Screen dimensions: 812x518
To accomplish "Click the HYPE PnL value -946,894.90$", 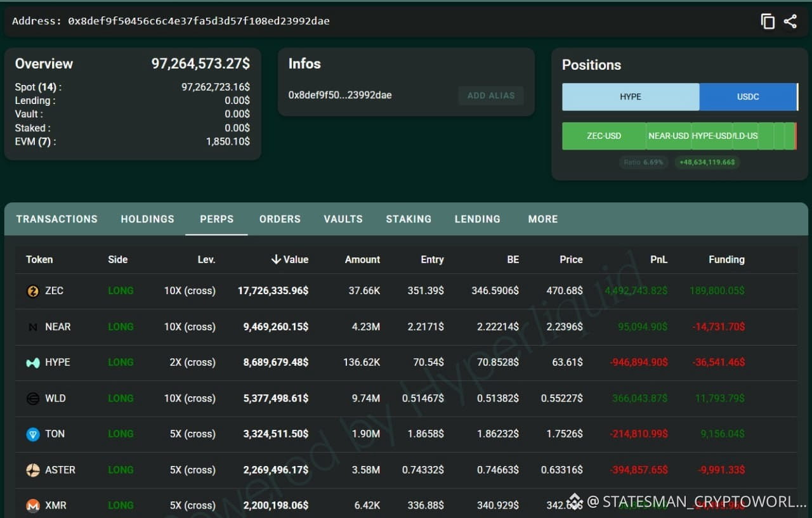I will (639, 362).
